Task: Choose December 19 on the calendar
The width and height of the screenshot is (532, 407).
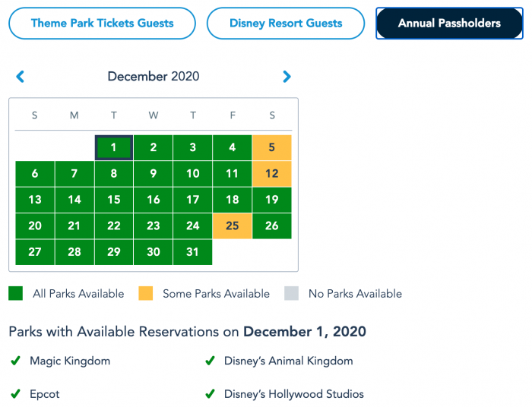Action: (x=272, y=200)
